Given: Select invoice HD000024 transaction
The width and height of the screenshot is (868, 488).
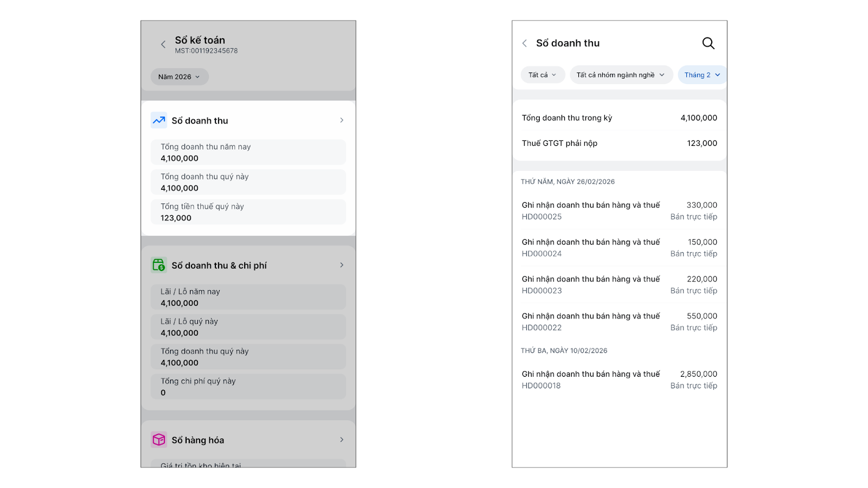Looking at the screenshot, I should tap(619, 248).
